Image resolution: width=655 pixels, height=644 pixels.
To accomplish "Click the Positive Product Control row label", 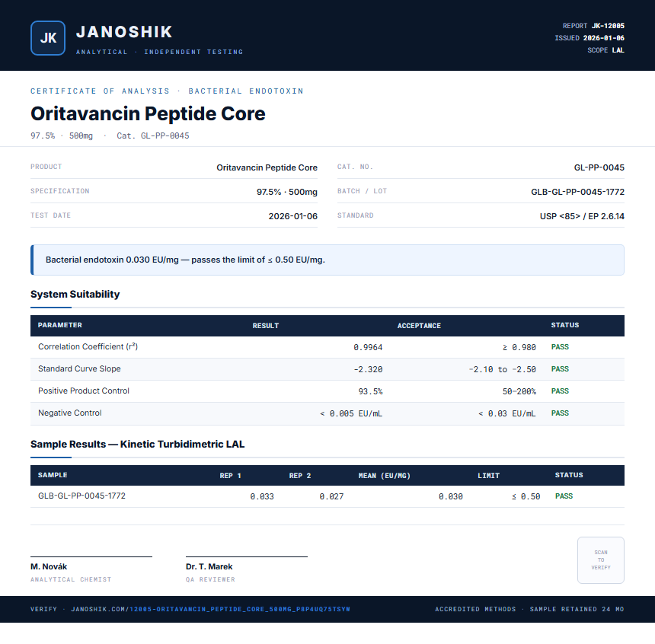I will point(84,391).
